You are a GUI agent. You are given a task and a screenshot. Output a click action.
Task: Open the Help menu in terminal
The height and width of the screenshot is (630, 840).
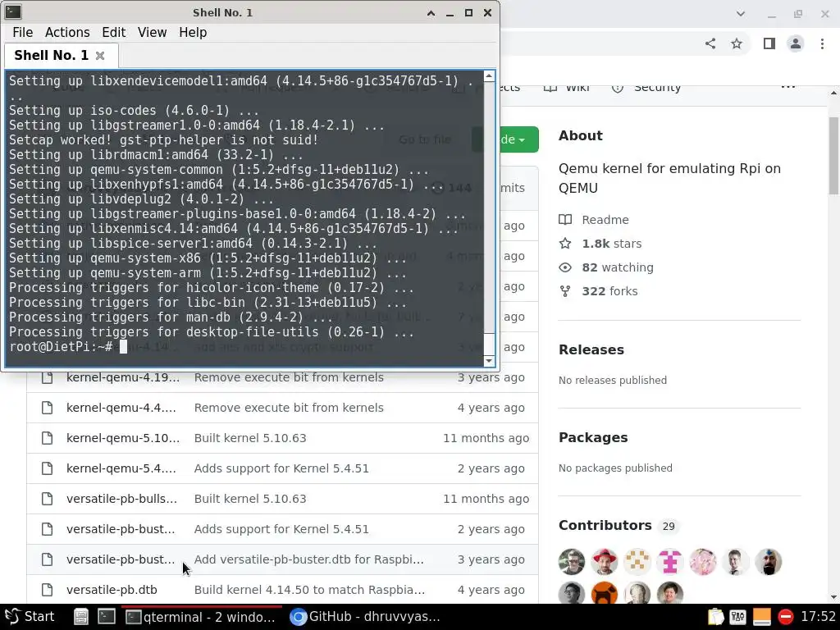pos(192,32)
